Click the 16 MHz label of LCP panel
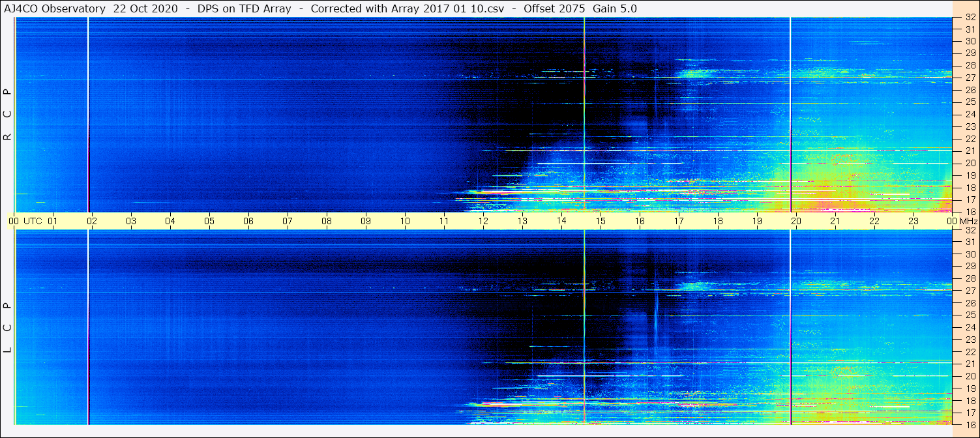 click(x=970, y=424)
